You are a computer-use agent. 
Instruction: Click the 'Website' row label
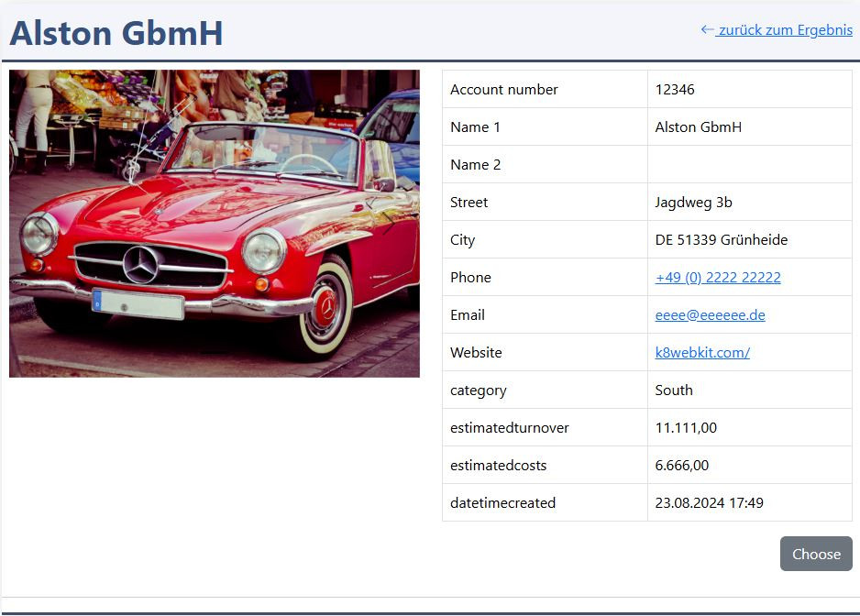pos(476,353)
